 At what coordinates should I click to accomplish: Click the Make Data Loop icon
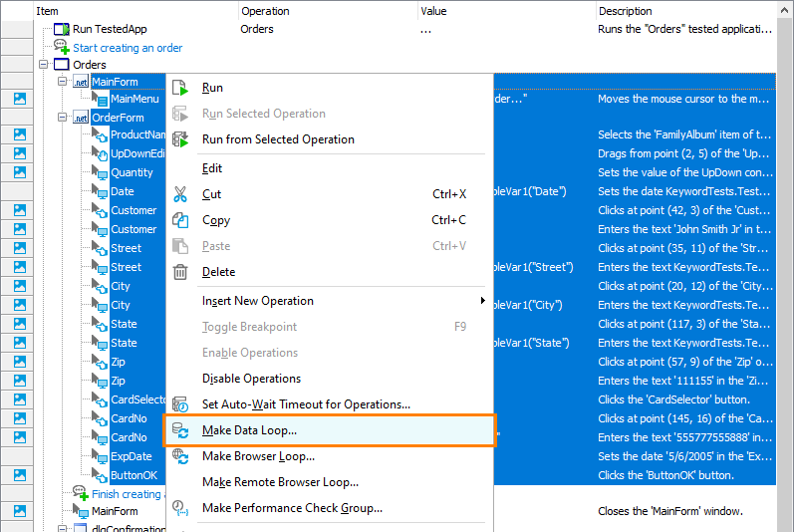(x=180, y=430)
